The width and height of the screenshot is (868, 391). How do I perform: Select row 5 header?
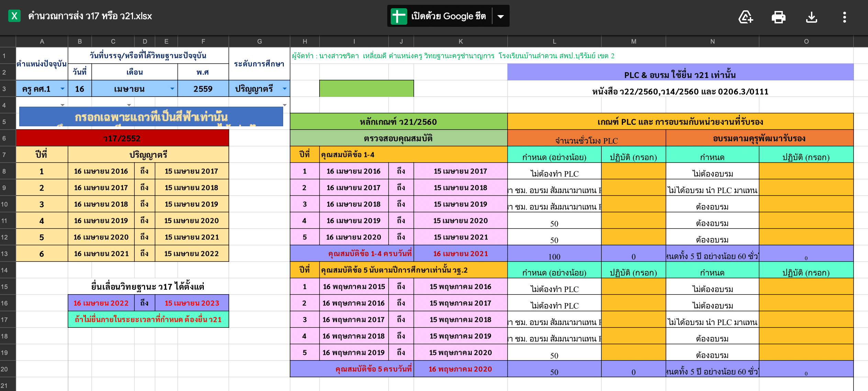(8, 122)
